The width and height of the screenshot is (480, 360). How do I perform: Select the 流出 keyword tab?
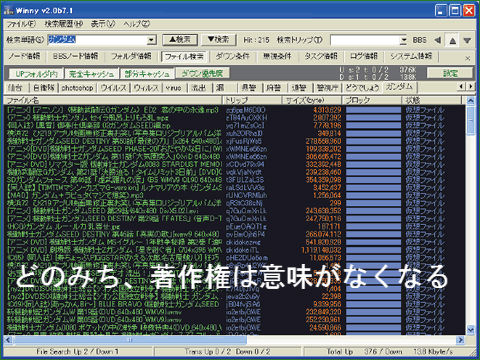[199, 88]
